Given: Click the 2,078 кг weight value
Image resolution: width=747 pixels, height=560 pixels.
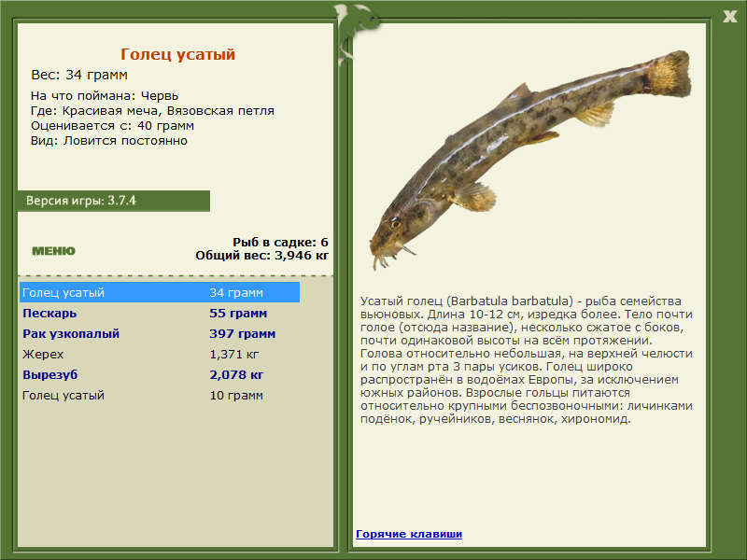Looking at the screenshot, I should coord(236,375).
